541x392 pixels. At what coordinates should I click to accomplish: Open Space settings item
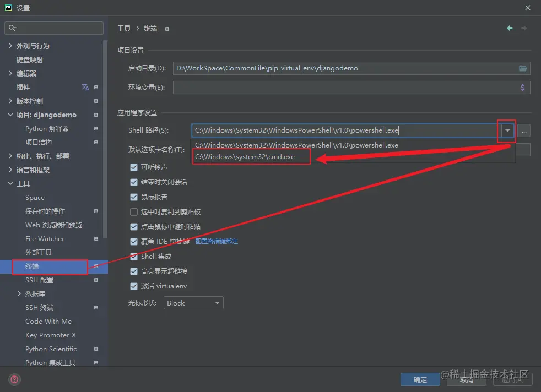tap(35, 198)
